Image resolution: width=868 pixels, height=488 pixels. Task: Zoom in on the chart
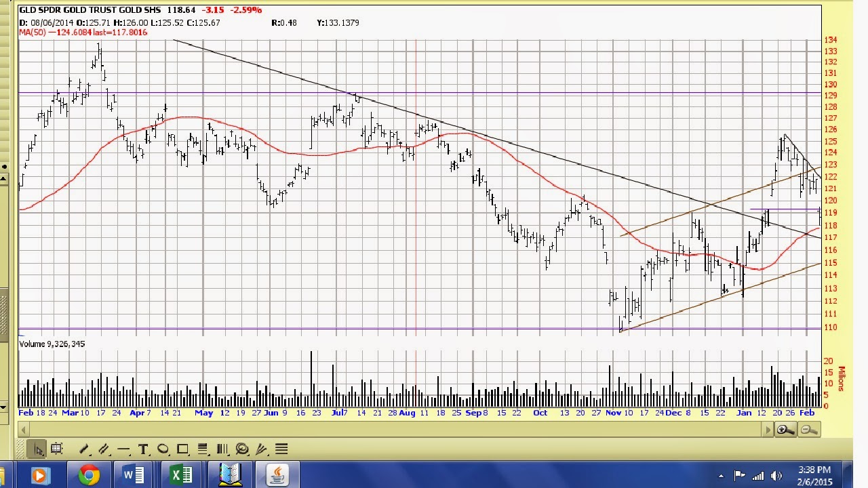[x=786, y=430]
